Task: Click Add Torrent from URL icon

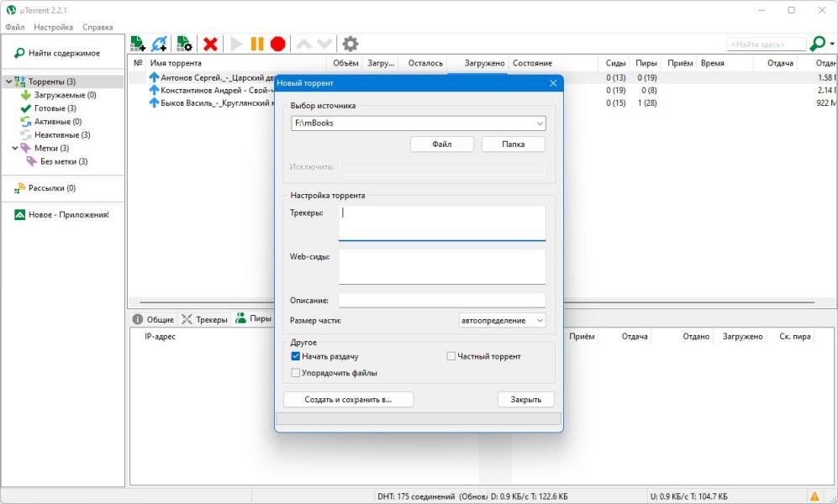Action: [x=160, y=44]
